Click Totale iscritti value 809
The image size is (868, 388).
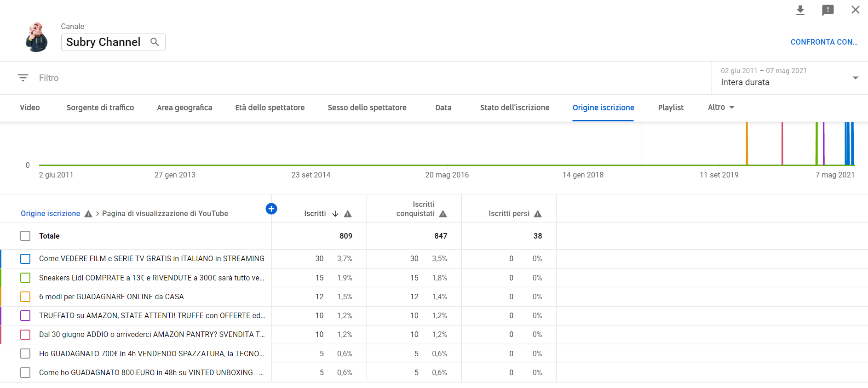pyautogui.click(x=346, y=236)
